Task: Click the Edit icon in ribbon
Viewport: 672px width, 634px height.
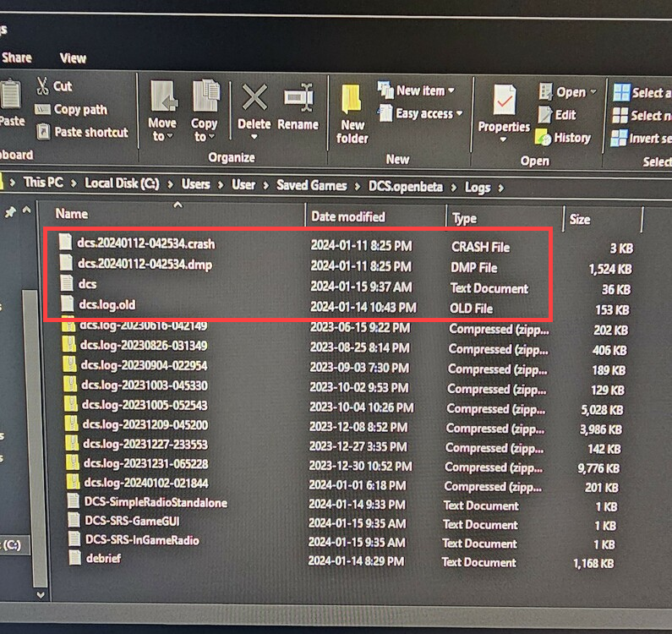Action: click(x=545, y=115)
